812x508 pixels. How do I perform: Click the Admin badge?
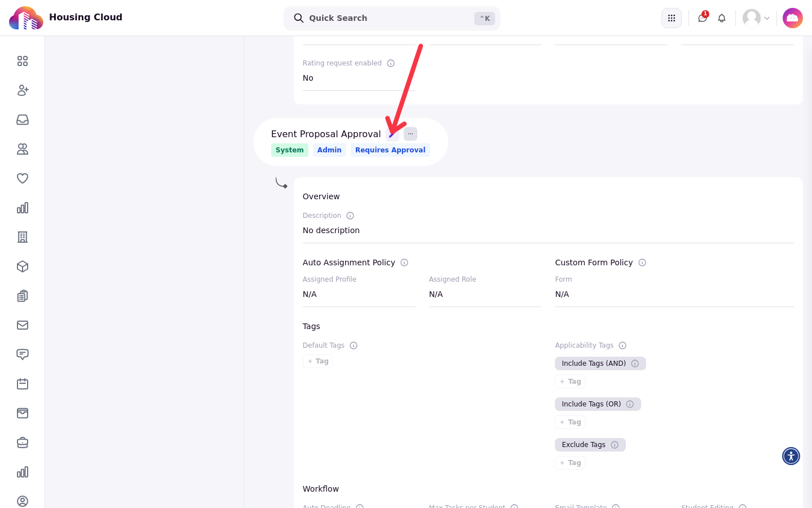pos(329,150)
